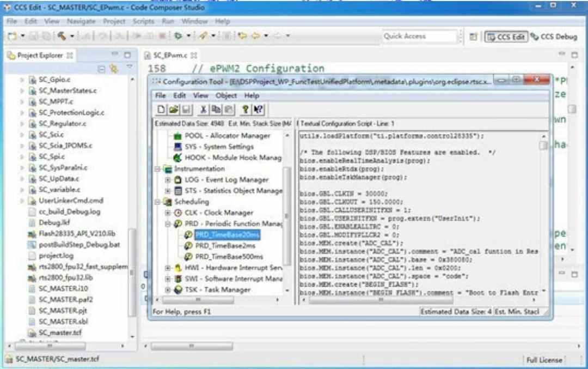Open Project Explorer view menu dropdown

pyautogui.click(x=130, y=67)
